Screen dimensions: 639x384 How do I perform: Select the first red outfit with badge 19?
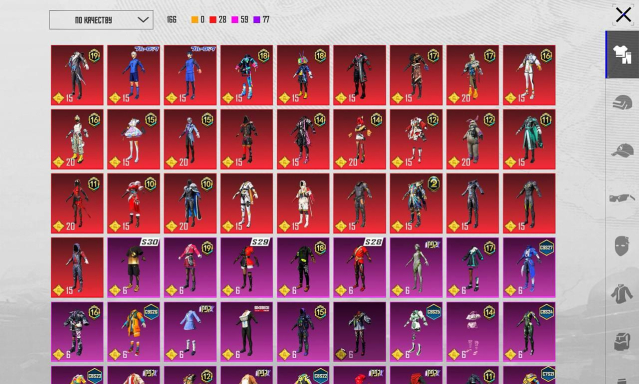click(77, 75)
